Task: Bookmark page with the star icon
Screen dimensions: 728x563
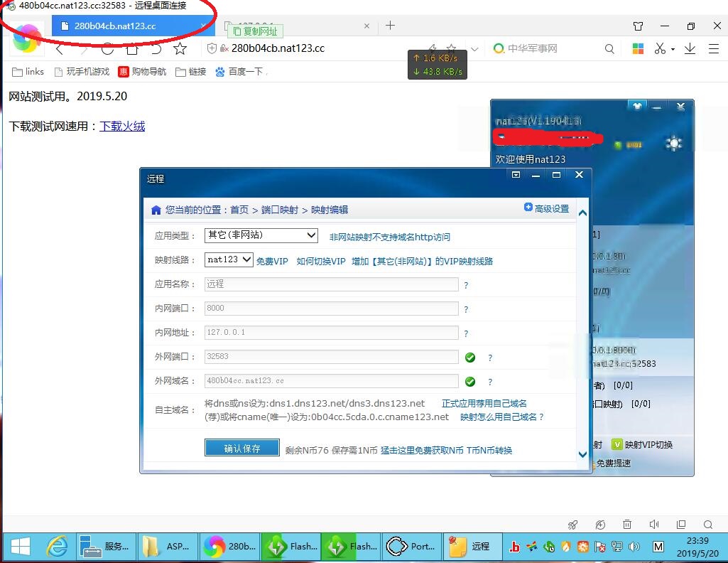Action: pos(180,48)
